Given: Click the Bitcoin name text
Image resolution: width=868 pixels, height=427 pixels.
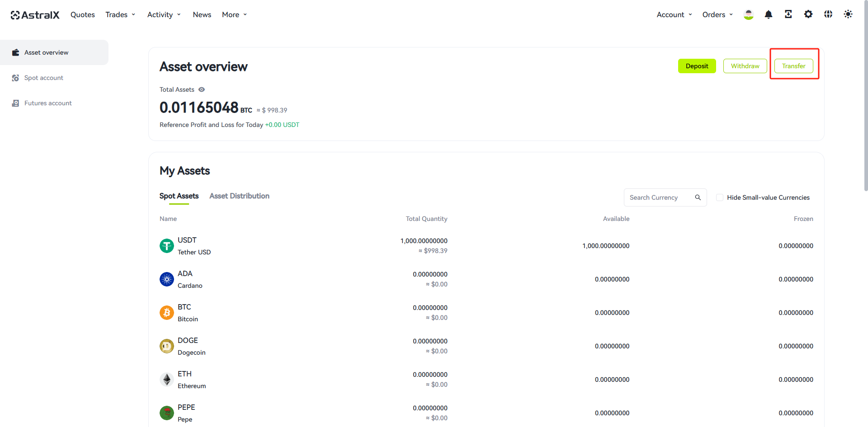Looking at the screenshot, I should pos(188,319).
